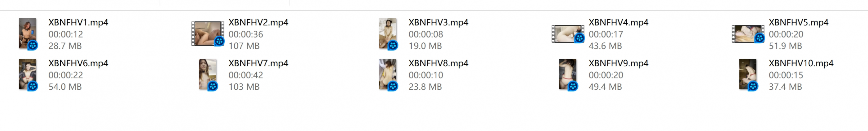The image size is (868, 131).
Task: Click the file name XBNFHV1.mp4
Action: click(78, 22)
